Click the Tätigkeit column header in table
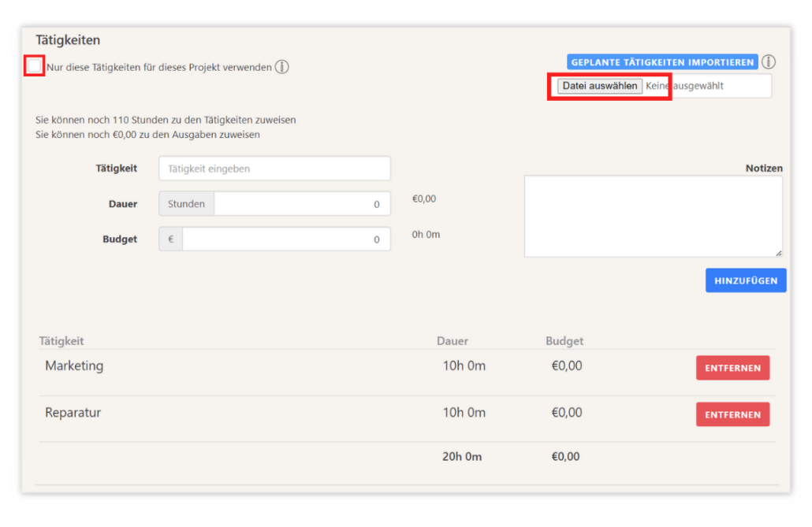Viewport: 812px width, 527px height. click(61, 341)
